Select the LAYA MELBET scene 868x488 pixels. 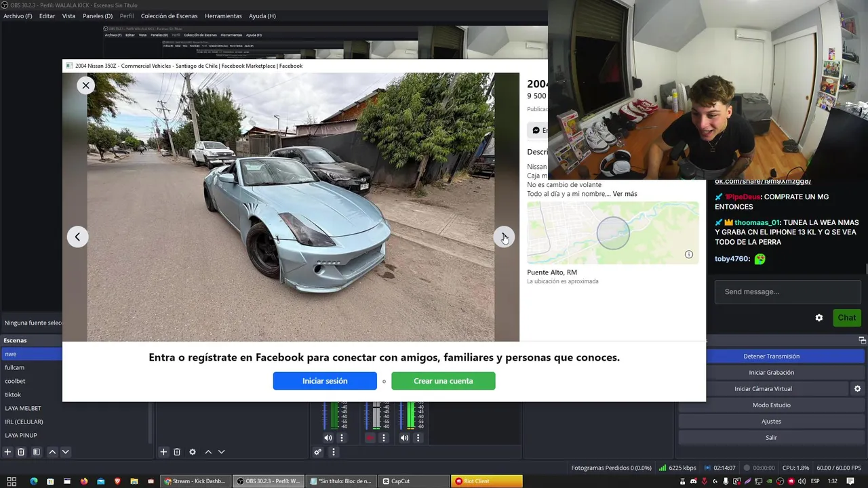75,408
